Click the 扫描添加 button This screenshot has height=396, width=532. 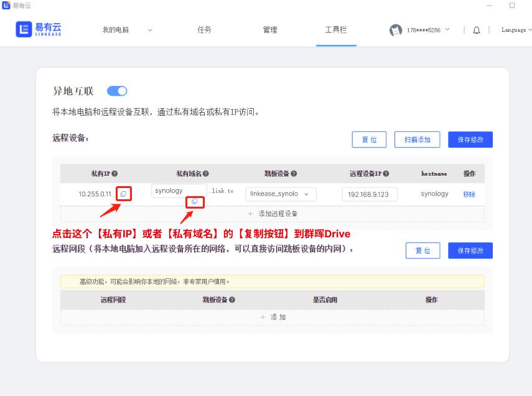click(x=417, y=139)
